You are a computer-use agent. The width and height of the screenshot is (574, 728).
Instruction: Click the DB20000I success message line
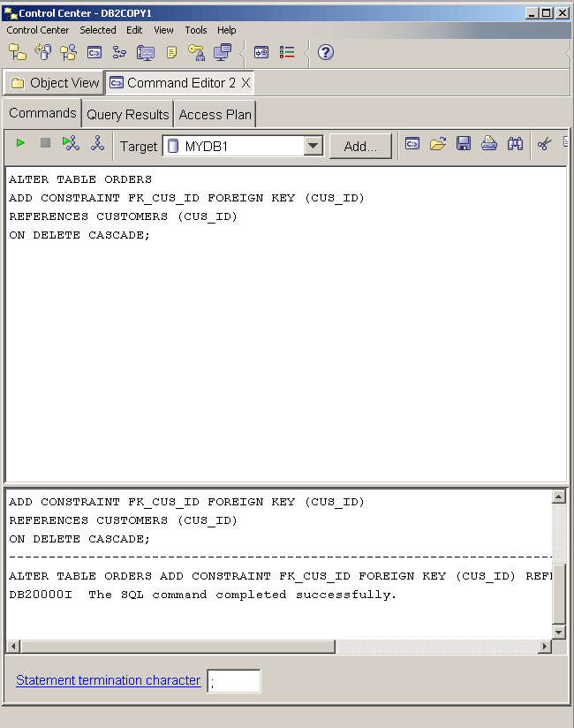pos(203,595)
